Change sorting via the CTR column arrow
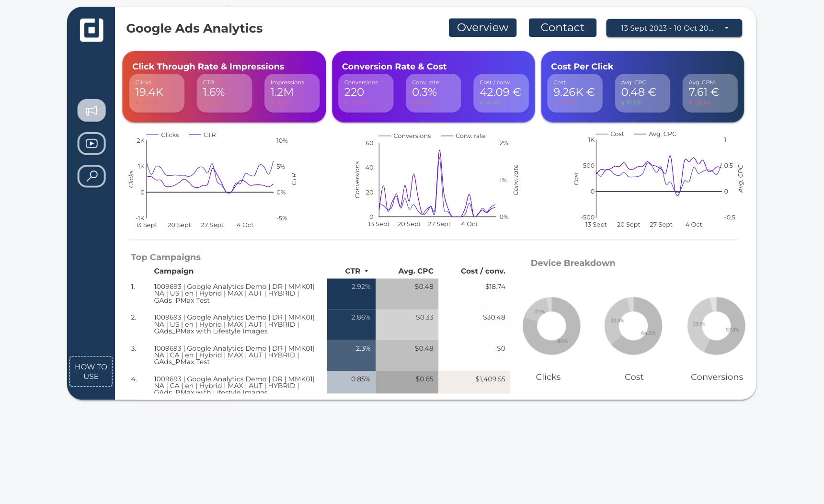The height and width of the screenshot is (504, 824). (367, 271)
